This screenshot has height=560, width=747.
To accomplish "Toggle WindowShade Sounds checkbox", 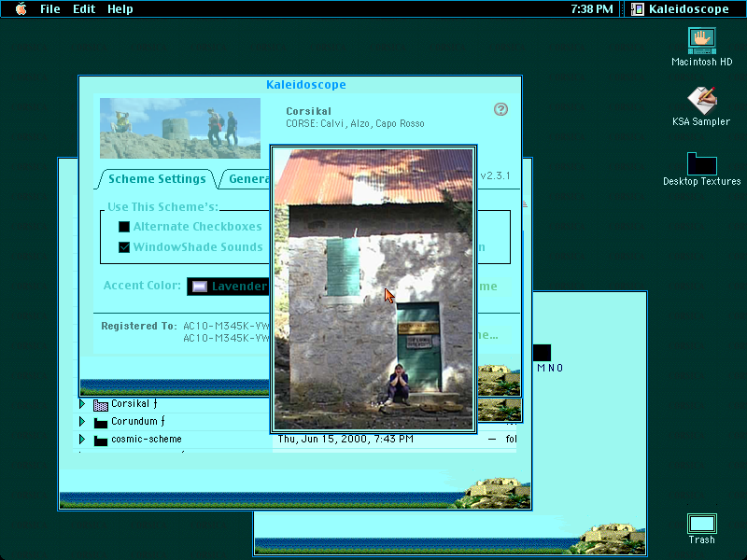I will (x=124, y=247).
